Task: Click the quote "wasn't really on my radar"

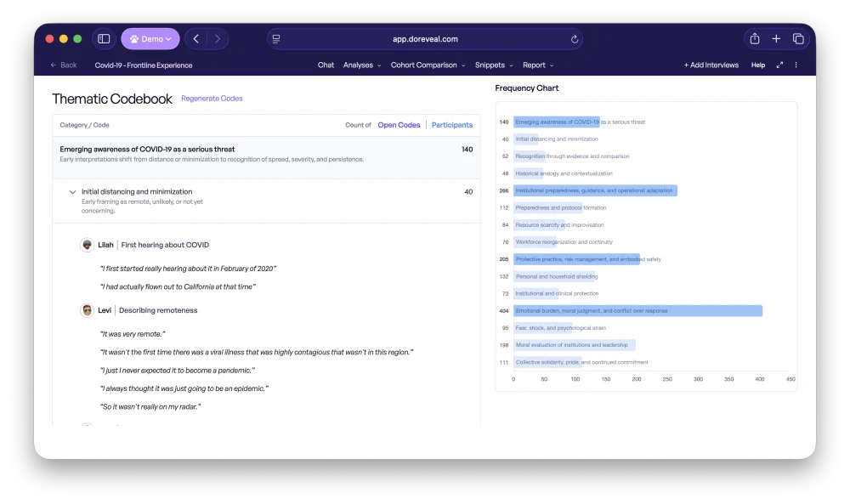Action: point(150,407)
